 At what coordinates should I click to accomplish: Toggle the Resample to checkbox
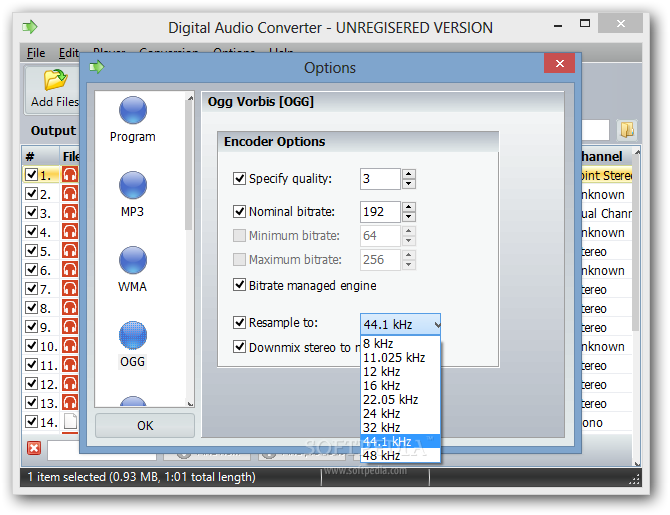pos(239,322)
